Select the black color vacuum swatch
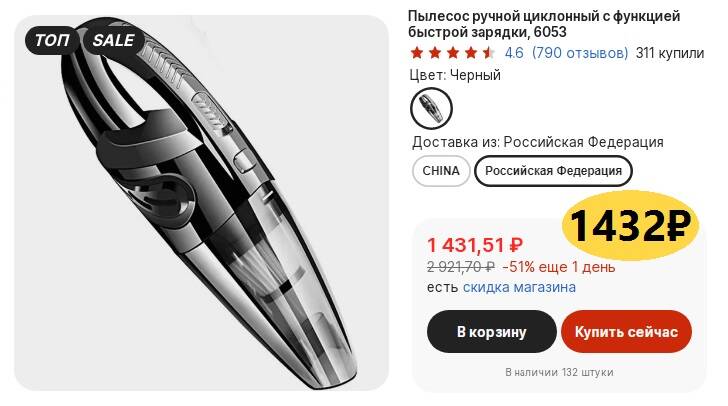The height and width of the screenshot is (406, 728). (x=431, y=108)
